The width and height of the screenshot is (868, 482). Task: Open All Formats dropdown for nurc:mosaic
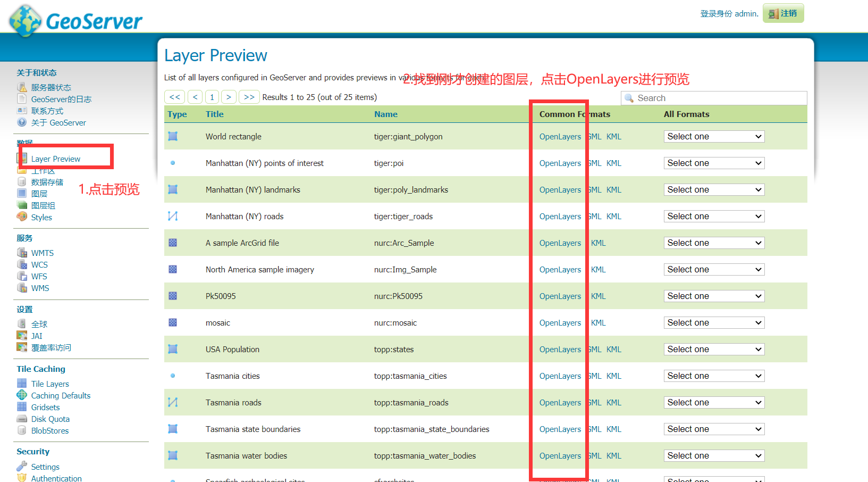(714, 322)
